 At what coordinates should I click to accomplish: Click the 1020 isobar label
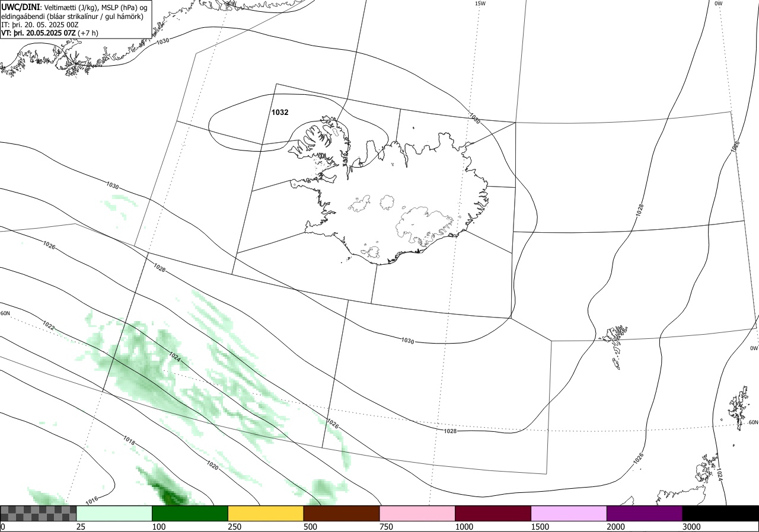(x=213, y=466)
